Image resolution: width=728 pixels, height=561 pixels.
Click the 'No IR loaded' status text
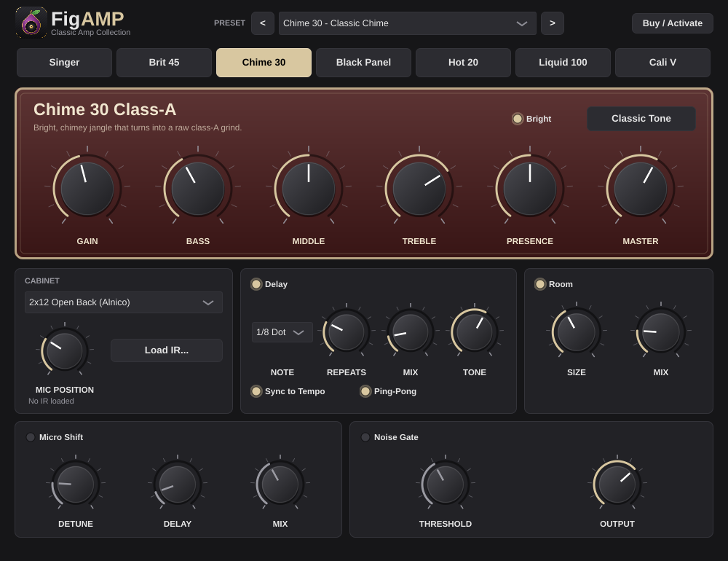51,401
